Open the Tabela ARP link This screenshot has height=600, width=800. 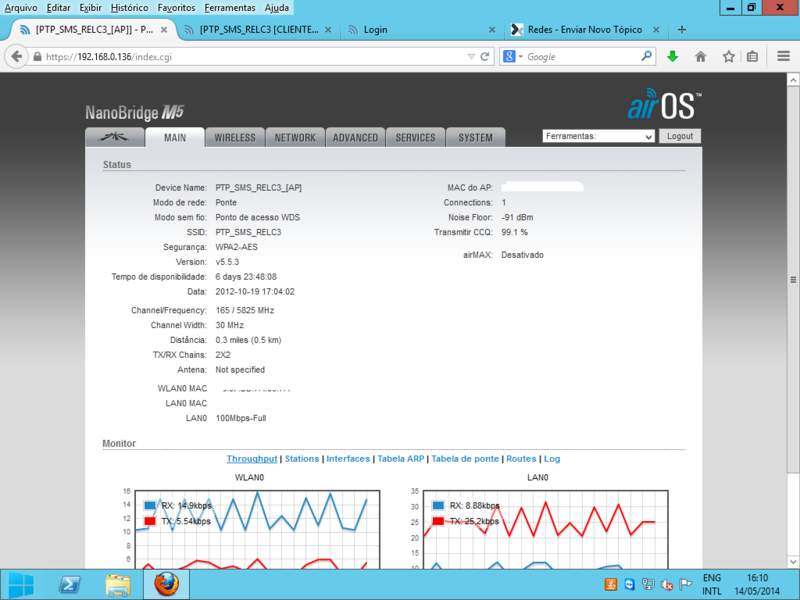[401, 459]
